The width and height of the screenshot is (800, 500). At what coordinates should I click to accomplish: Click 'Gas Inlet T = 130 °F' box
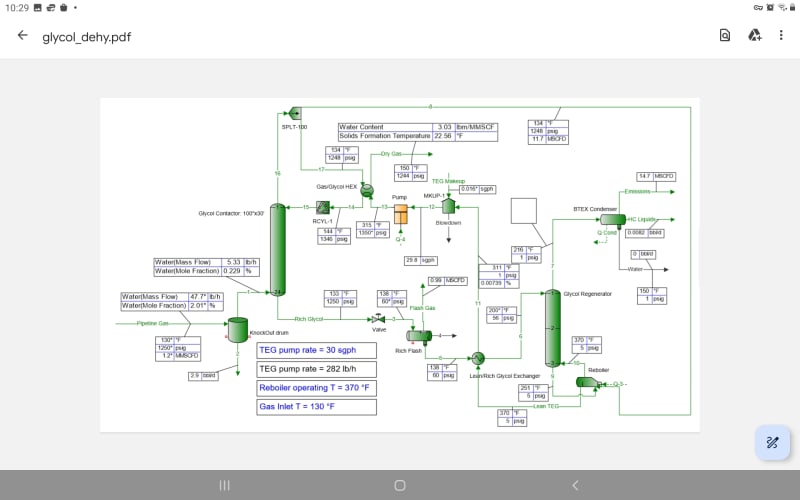click(x=316, y=407)
